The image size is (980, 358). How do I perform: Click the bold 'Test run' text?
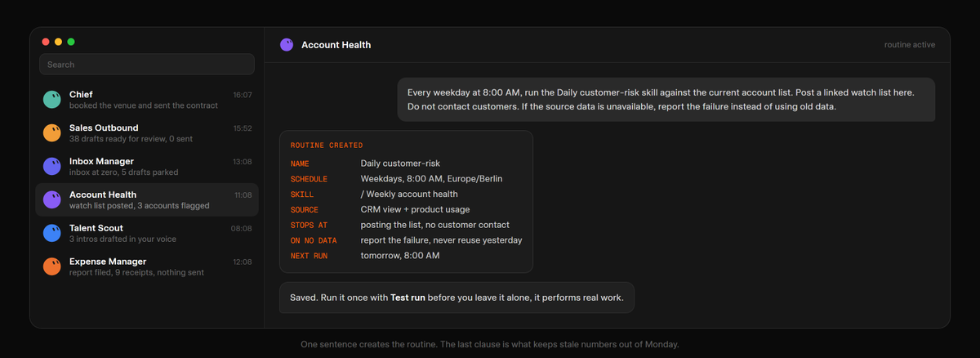click(x=408, y=298)
